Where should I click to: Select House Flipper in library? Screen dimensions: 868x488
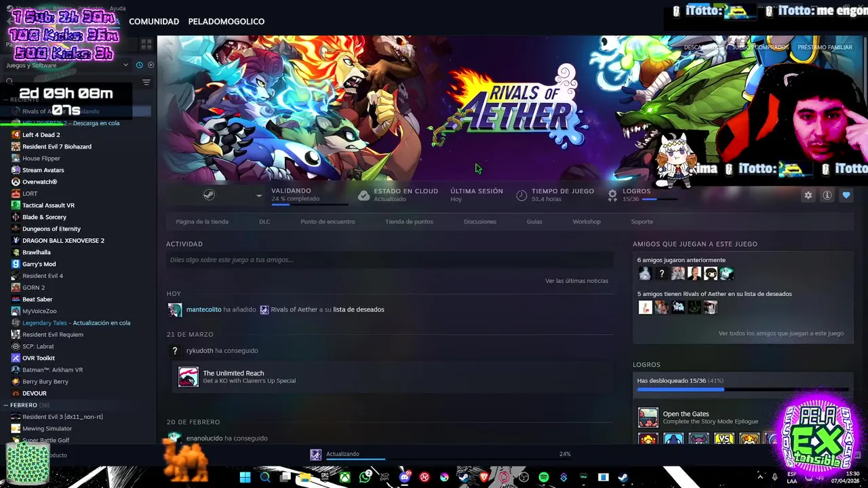(x=41, y=158)
